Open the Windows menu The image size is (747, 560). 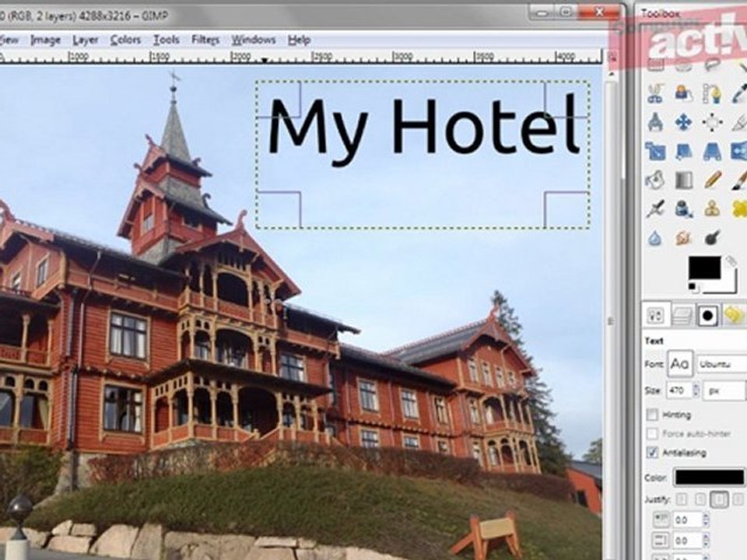tap(254, 40)
